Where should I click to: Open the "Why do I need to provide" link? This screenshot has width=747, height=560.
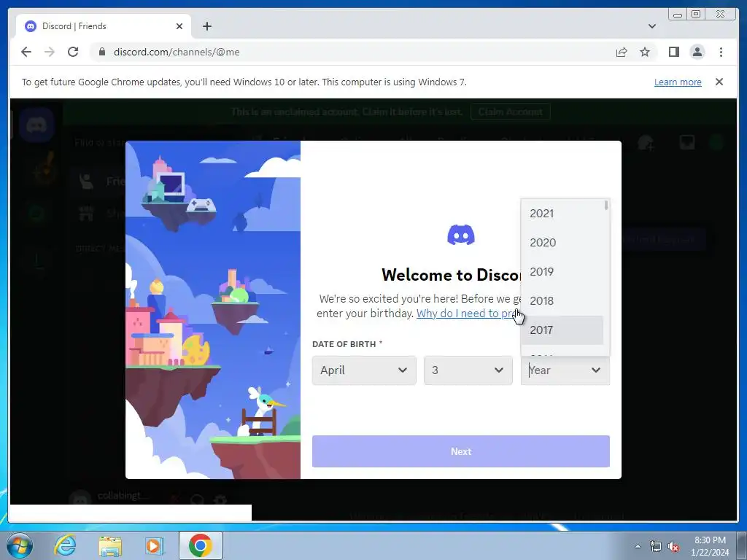(469, 314)
